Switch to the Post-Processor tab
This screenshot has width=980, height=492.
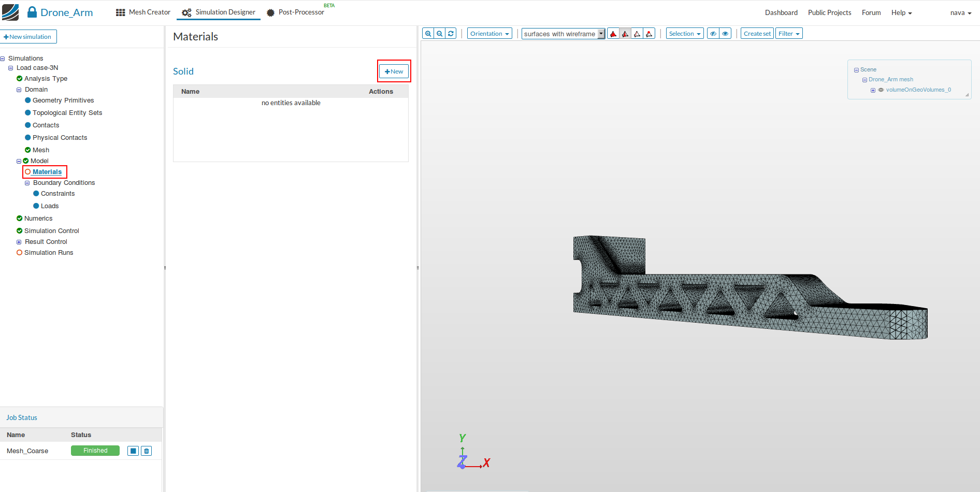pos(296,12)
